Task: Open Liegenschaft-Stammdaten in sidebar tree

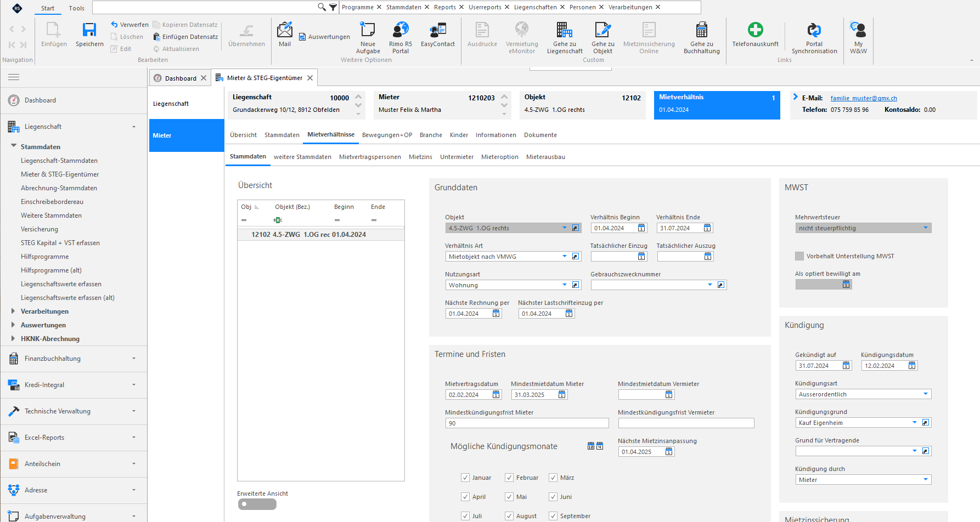Action: 59,161
